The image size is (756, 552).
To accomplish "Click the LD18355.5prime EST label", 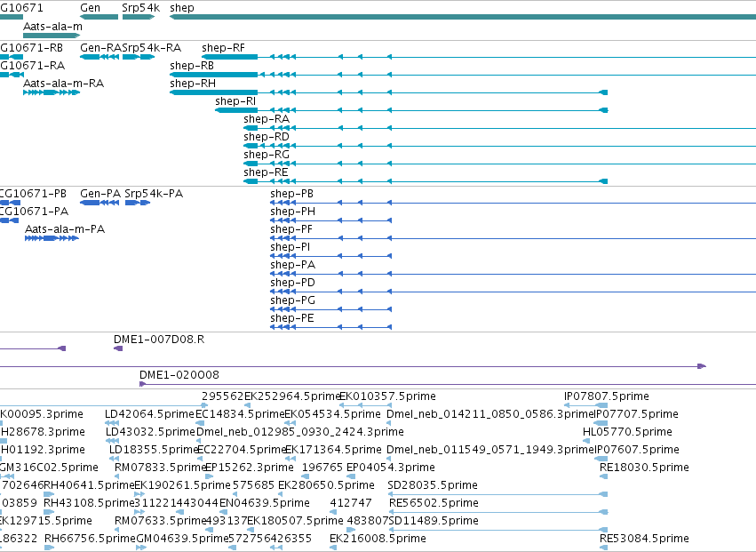I will [x=154, y=450].
